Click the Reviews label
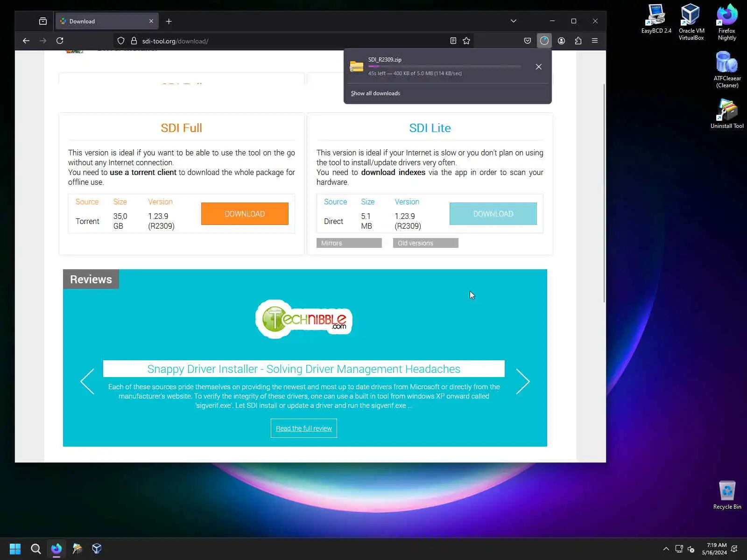747x560 pixels. click(x=91, y=279)
